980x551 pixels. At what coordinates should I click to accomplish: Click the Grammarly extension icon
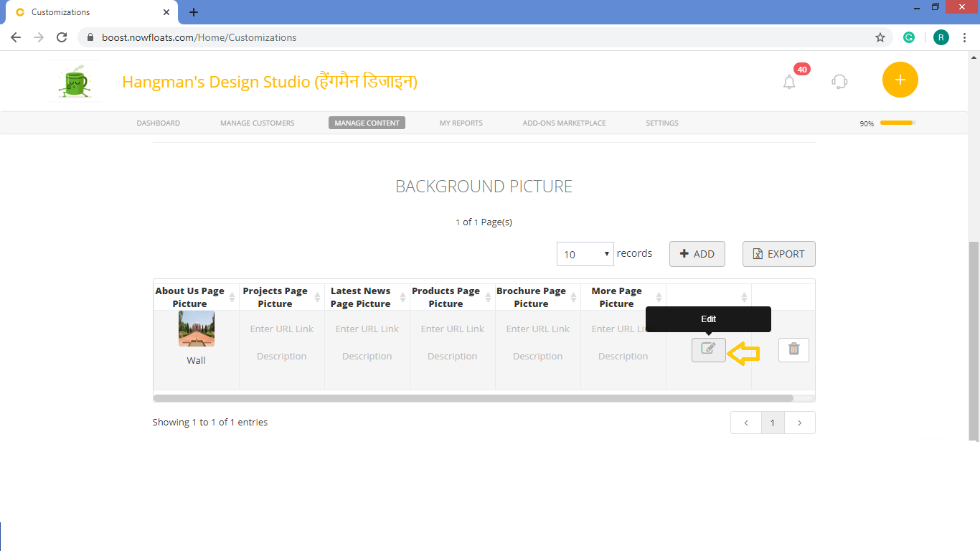(909, 37)
